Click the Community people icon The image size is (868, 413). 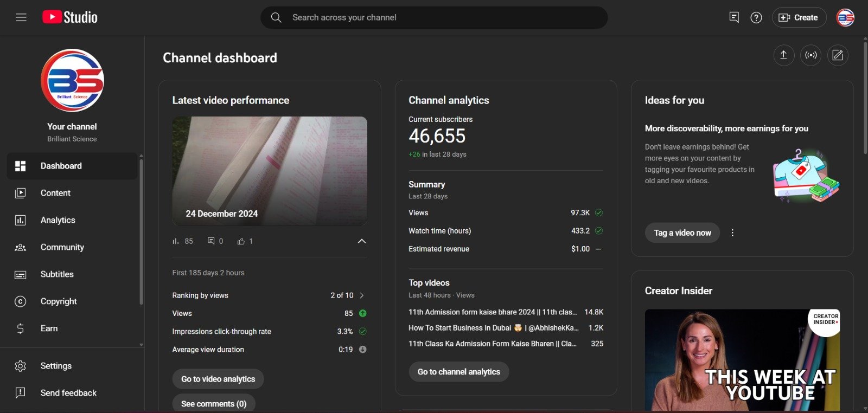(x=20, y=247)
